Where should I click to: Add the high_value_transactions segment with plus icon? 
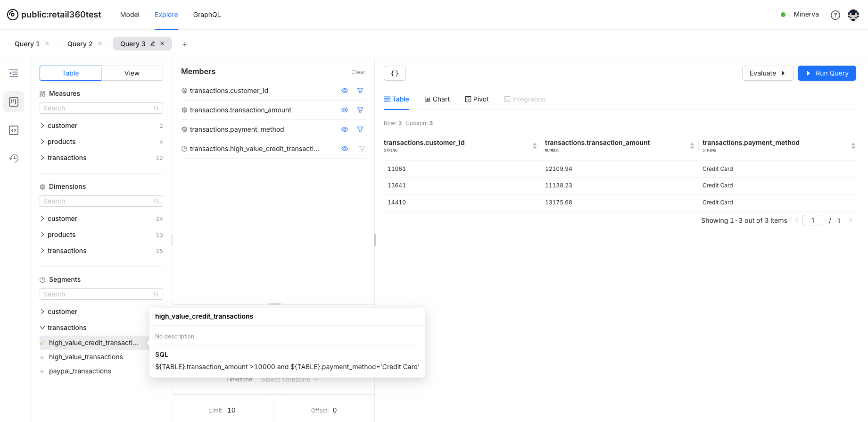pyautogui.click(x=42, y=357)
